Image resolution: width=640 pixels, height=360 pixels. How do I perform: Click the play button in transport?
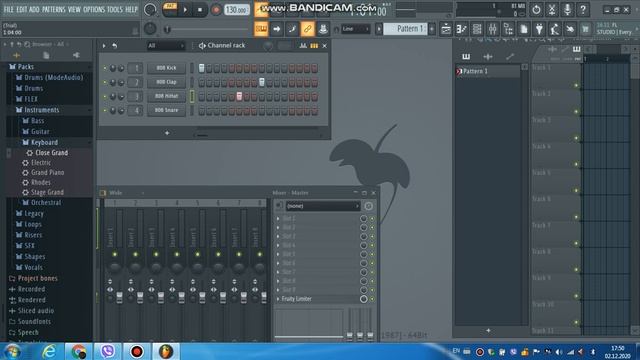click(185, 9)
